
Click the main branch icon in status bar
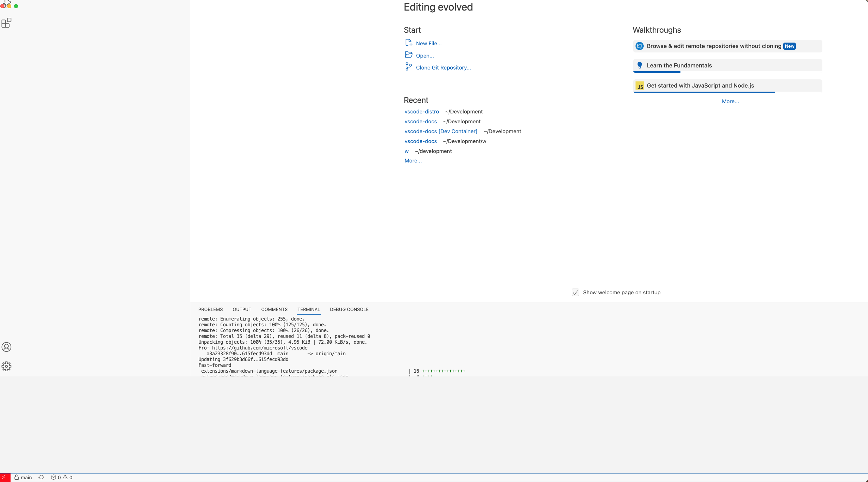click(17, 477)
